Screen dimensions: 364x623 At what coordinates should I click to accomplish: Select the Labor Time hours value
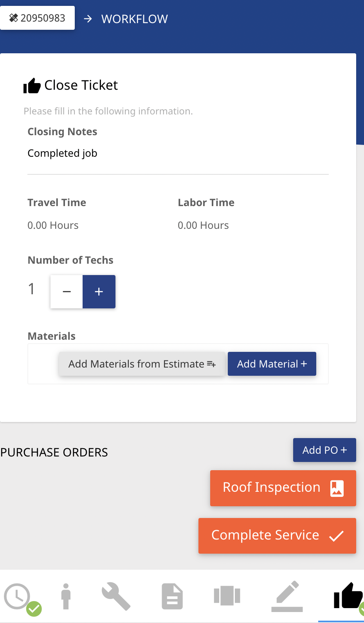(x=203, y=225)
